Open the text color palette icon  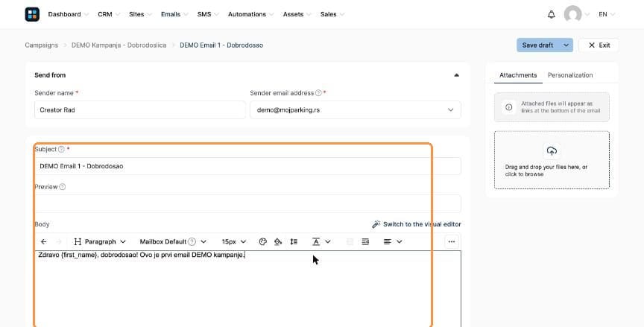263,241
